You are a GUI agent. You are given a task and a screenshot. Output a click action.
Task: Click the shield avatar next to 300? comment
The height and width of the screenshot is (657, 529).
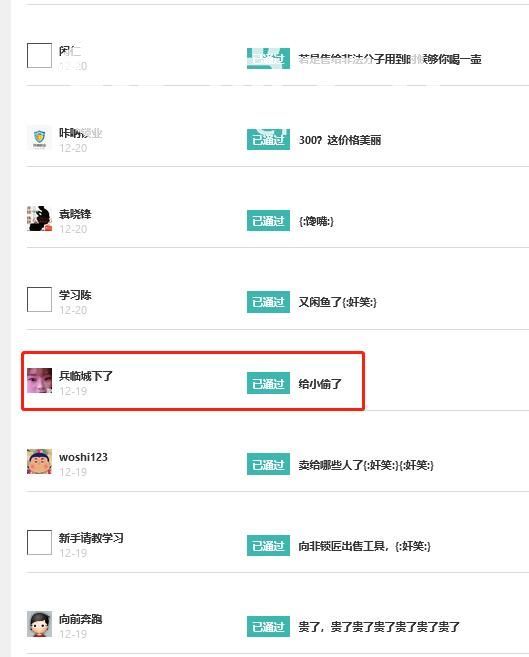click(39, 137)
